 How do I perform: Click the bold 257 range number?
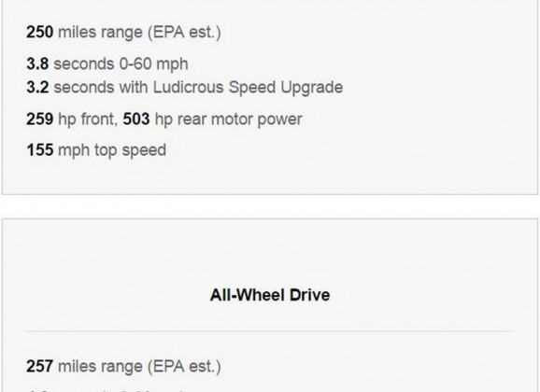coord(40,366)
